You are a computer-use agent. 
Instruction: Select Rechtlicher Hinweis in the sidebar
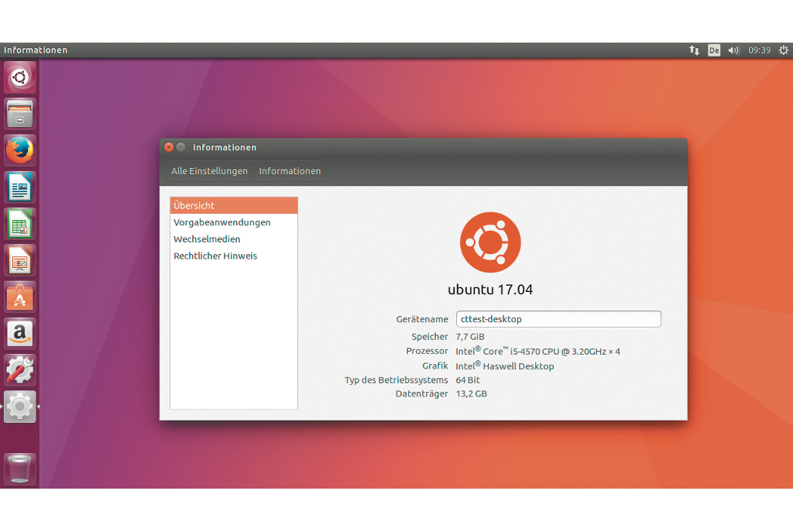(x=234, y=256)
